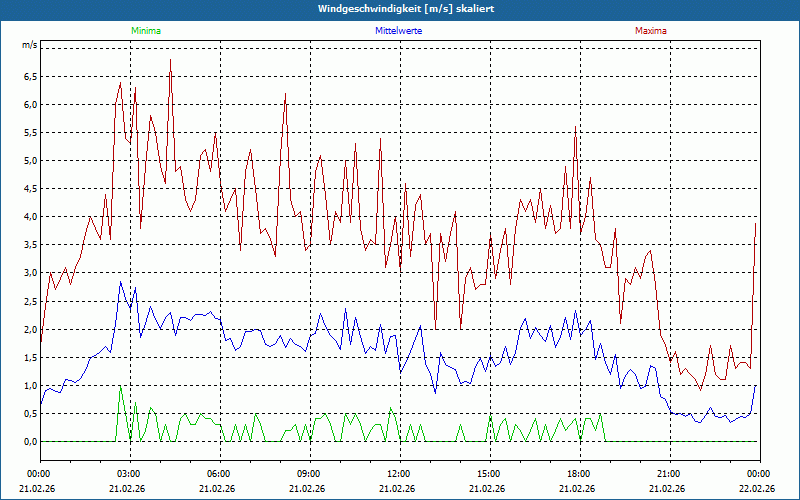Viewport: 800px width, 500px height.
Task: Click the 4,0 y-axis value
Action: tap(31, 217)
